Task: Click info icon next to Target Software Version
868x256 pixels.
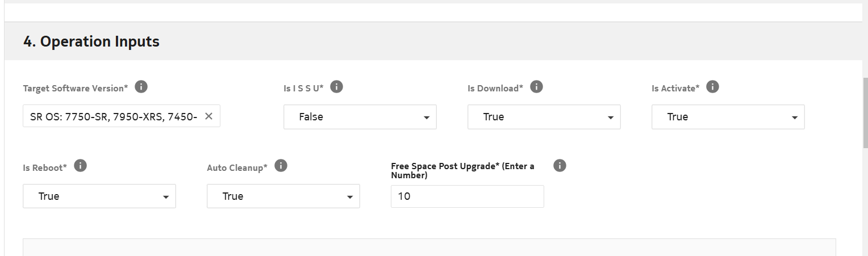Action: coord(141,87)
